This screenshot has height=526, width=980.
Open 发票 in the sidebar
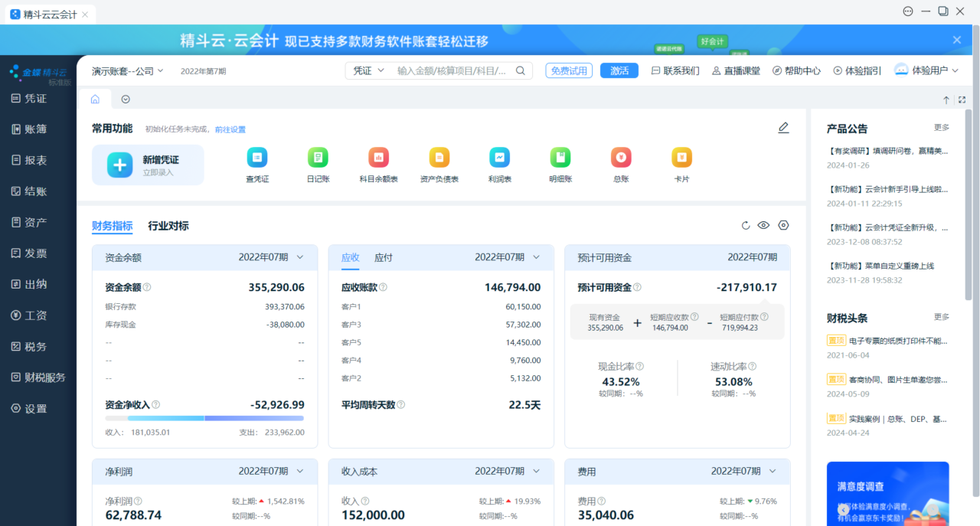(x=29, y=253)
